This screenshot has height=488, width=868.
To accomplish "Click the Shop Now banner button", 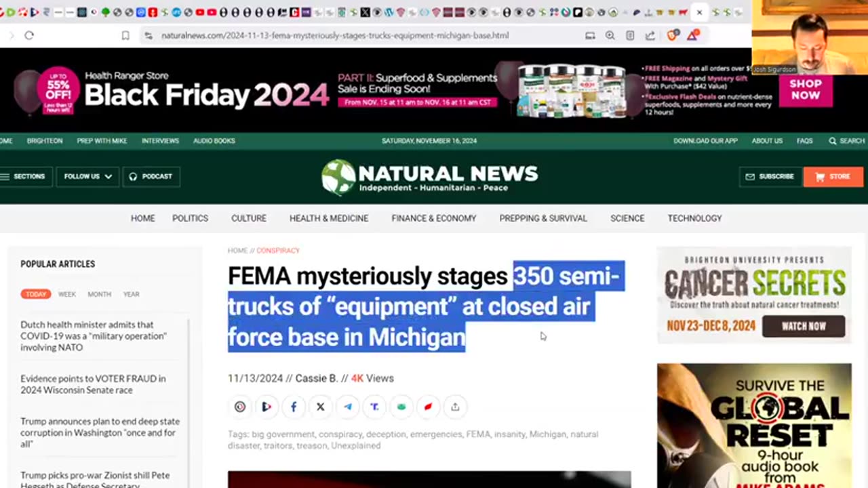I will [805, 89].
